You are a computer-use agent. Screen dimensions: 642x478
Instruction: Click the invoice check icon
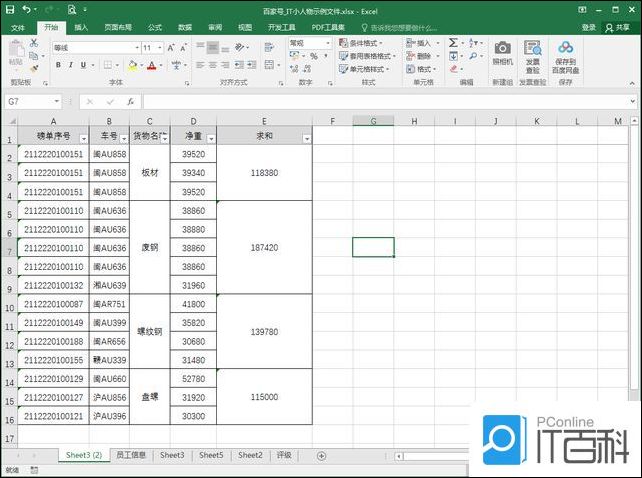pos(533,48)
